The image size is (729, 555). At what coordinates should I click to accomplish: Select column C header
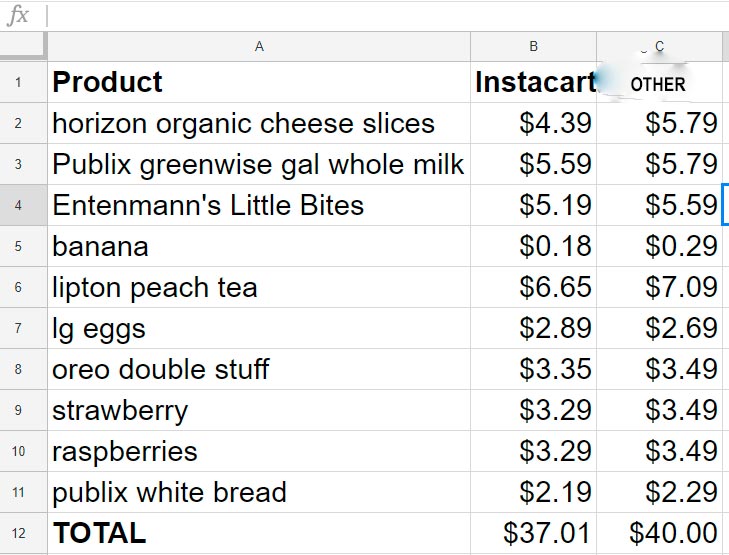pos(659,46)
